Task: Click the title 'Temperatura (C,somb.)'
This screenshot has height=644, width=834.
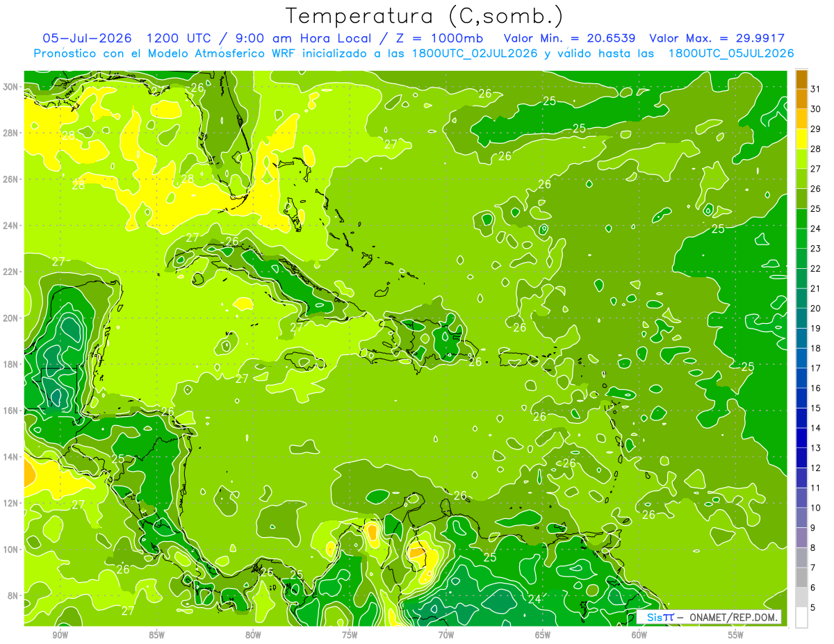Action: tap(425, 16)
